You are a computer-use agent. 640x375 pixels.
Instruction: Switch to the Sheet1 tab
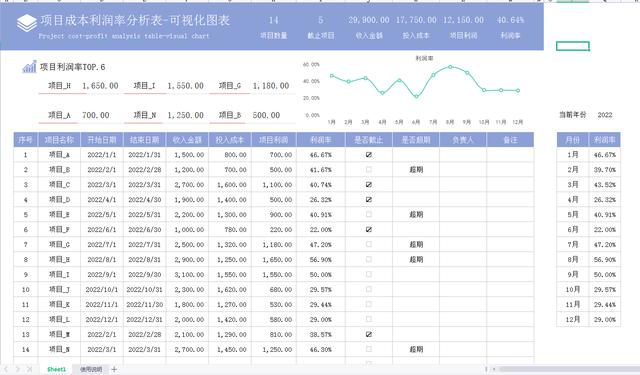pyautogui.click(x=56, y=369)
